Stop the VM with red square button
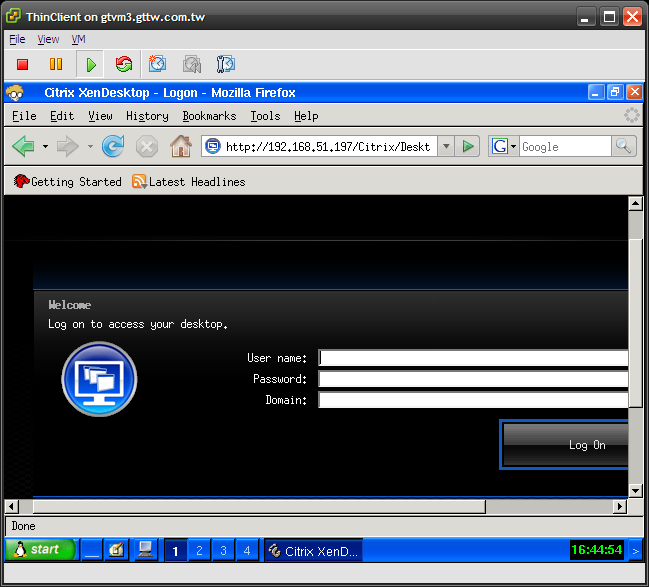This screenshot has height=587, width=649. pyautogui.click(x=22, y=64)
